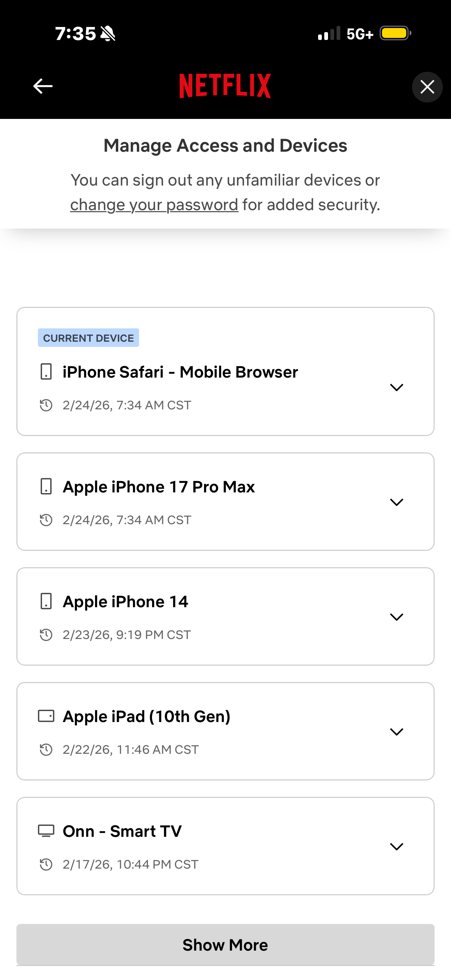This screenshot has height=980, width=451.
Task: Expand the Apple iPhone 14 chevron
Action: pyautogui.click(x=396, y=617)
